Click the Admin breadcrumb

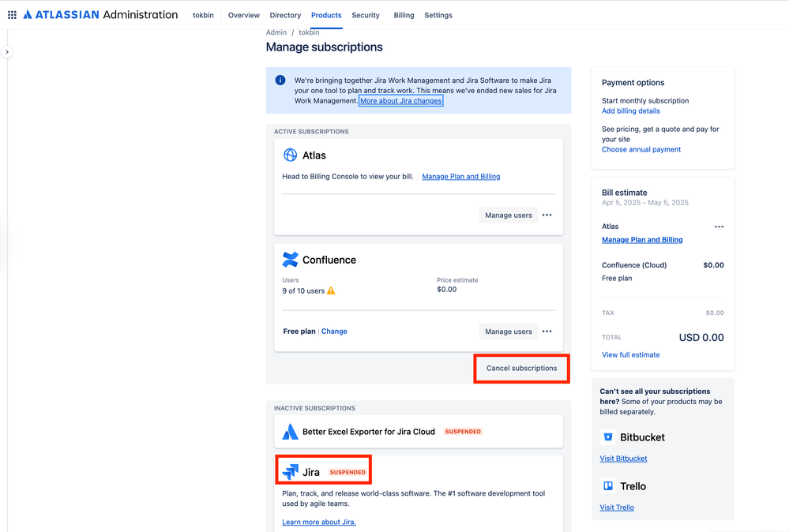276,32
